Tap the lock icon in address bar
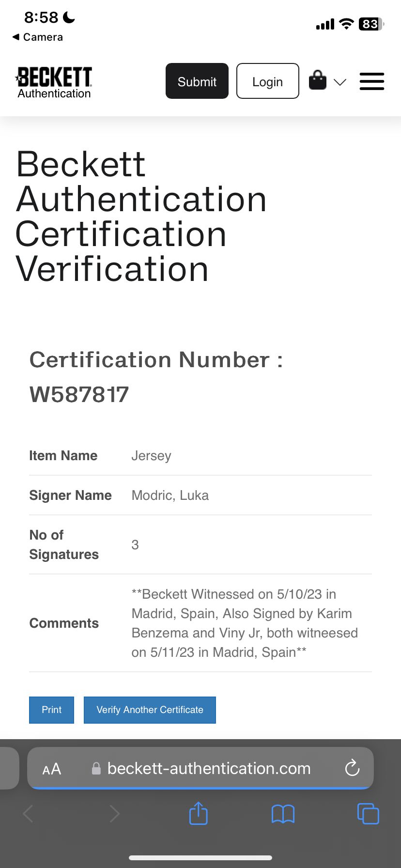 point(96,768)
